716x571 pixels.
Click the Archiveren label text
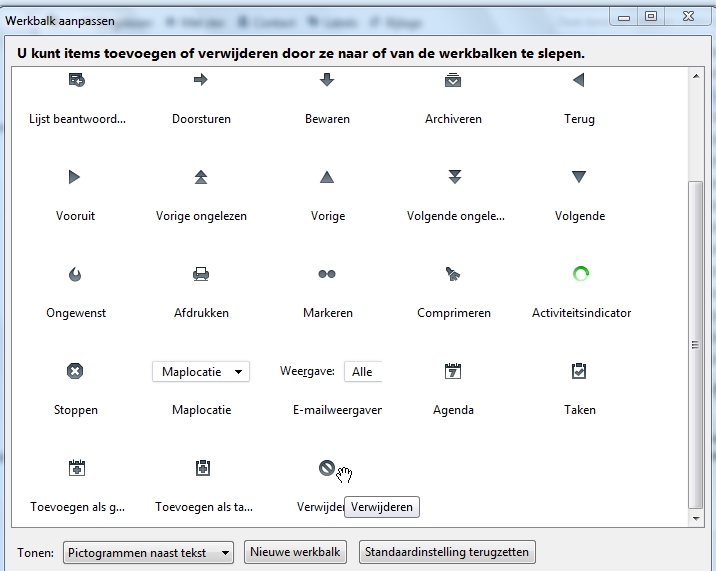tap(453, 119)
